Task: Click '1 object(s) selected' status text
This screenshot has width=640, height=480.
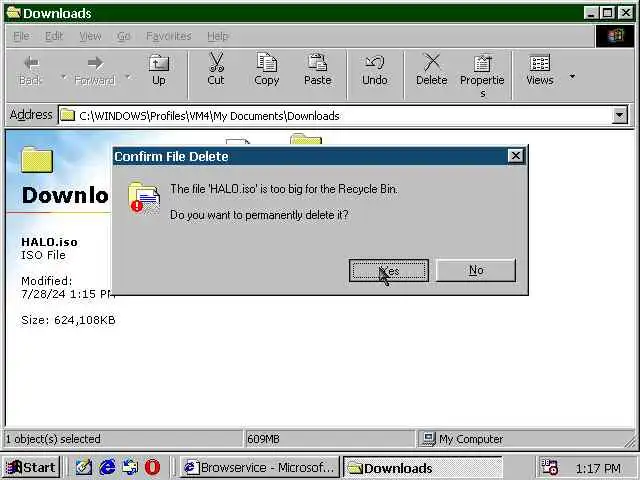Action: point(53,439)
